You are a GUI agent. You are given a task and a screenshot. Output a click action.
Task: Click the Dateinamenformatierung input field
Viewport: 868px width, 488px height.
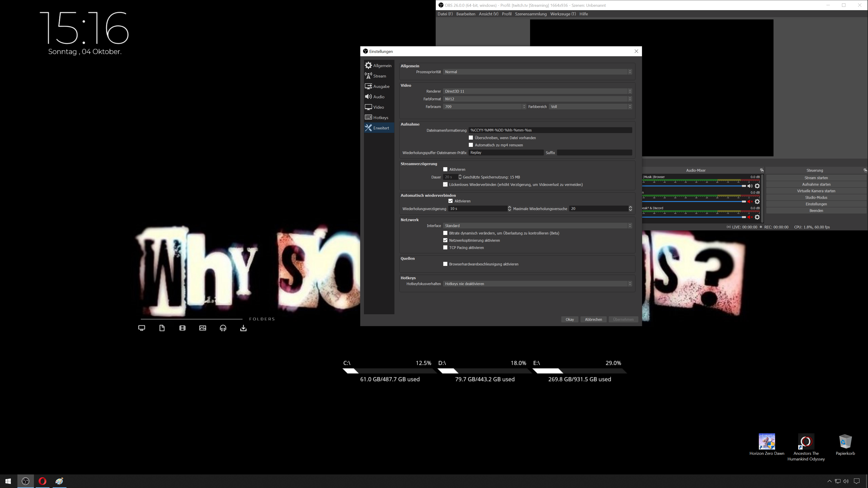(x=550, y=130)
